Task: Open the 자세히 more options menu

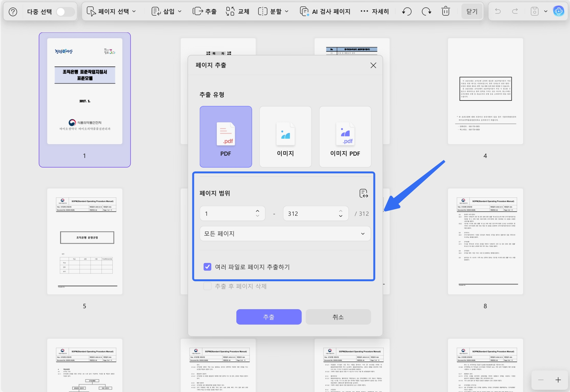Action: coord(374,12)
